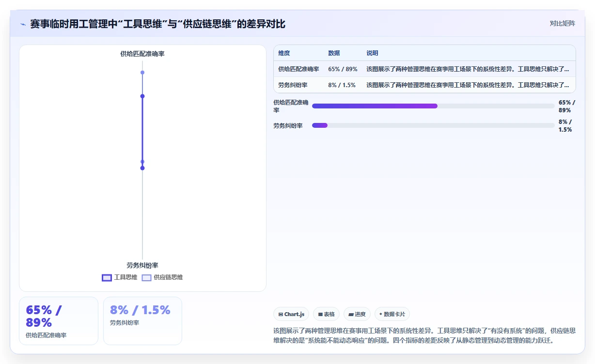Screen dimensions: 595x364
Task: Click the 65% / 89% table cell
Action: pos(343,69)
